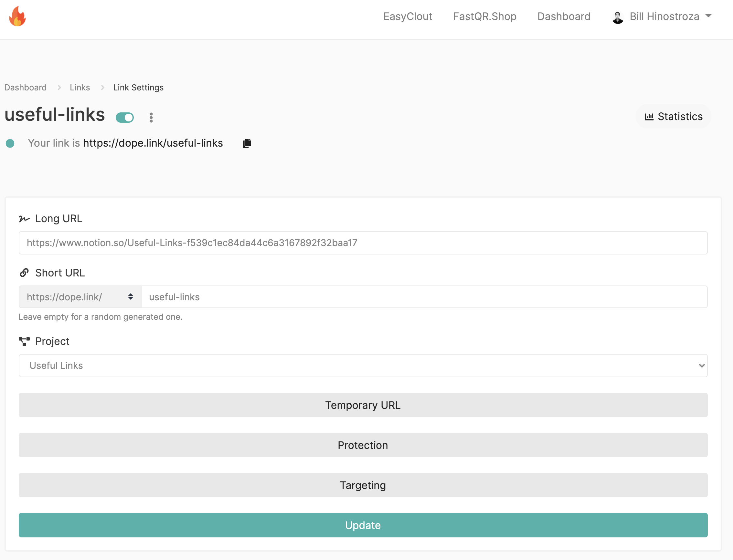Click the https://dope.link/useful-links link
The width and height of the screenshot is (733, 560).
(x=153, y=143)
